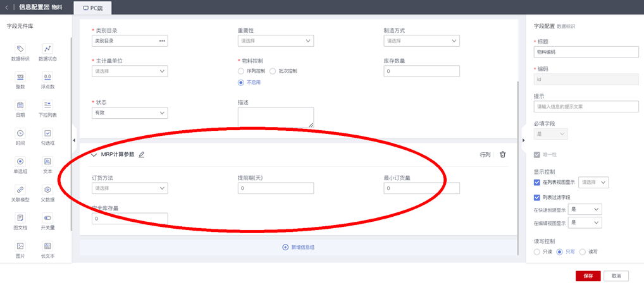Click the 图文档 component icon
The image size is (644, 285).
pos(20,218)
